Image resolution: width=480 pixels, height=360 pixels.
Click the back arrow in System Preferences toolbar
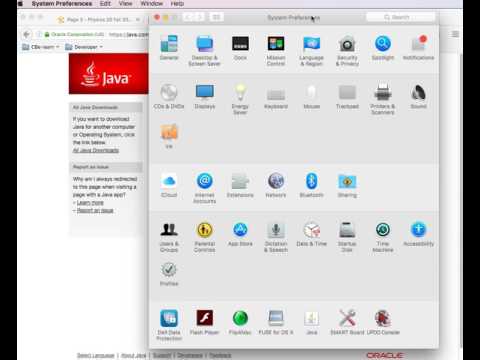[188, 17]
